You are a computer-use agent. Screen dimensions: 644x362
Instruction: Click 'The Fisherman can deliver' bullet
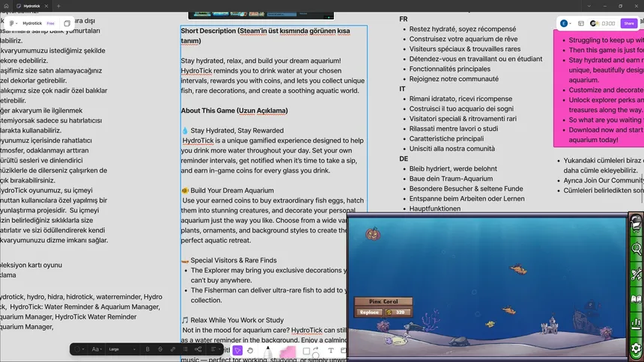[267, 295]
